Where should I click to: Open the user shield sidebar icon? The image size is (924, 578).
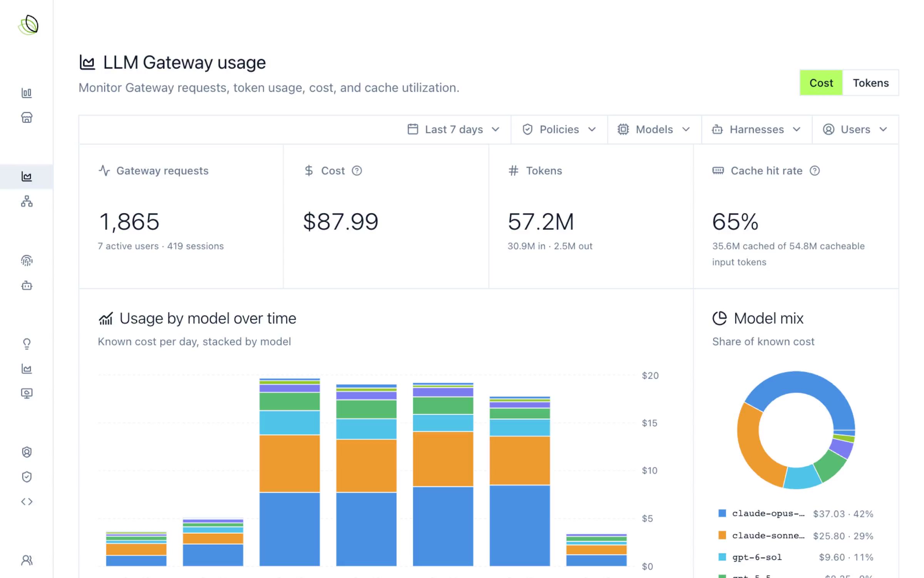(27, 452)
